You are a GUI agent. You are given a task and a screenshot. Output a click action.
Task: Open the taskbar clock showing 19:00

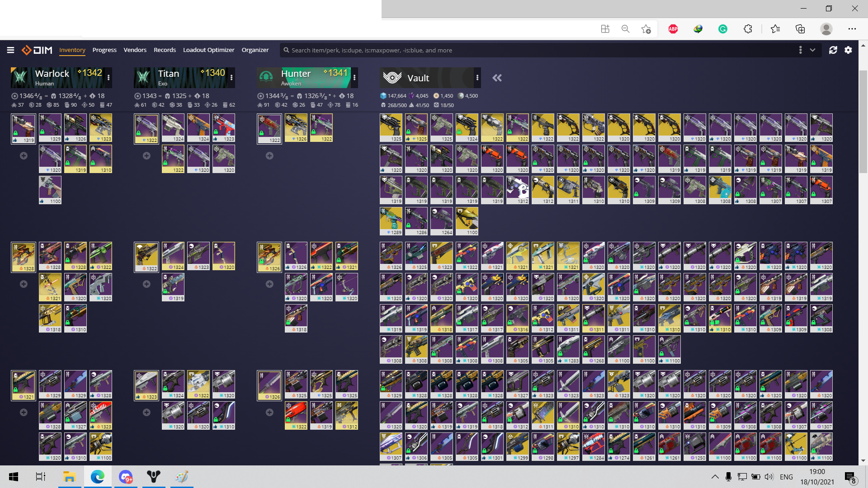817,477
